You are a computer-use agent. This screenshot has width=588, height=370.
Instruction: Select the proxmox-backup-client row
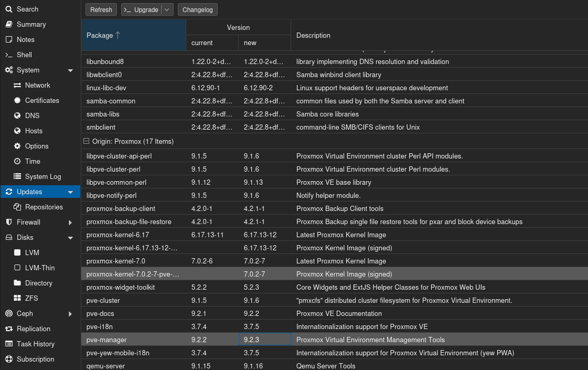[x=335, y=208]
